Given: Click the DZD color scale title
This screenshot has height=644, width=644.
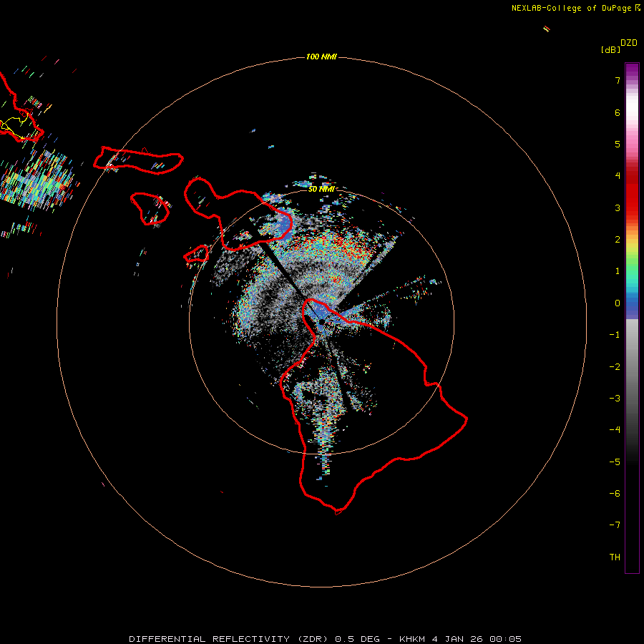Looking at the screenshot, I should 629,43.
